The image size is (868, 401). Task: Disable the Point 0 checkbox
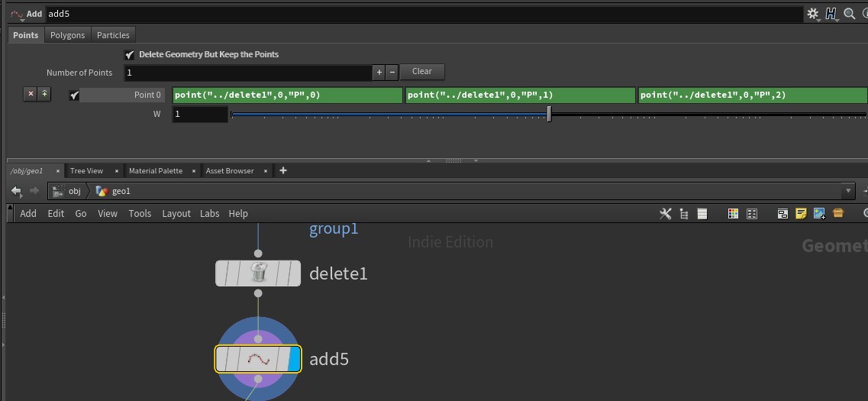click(74, 95)
